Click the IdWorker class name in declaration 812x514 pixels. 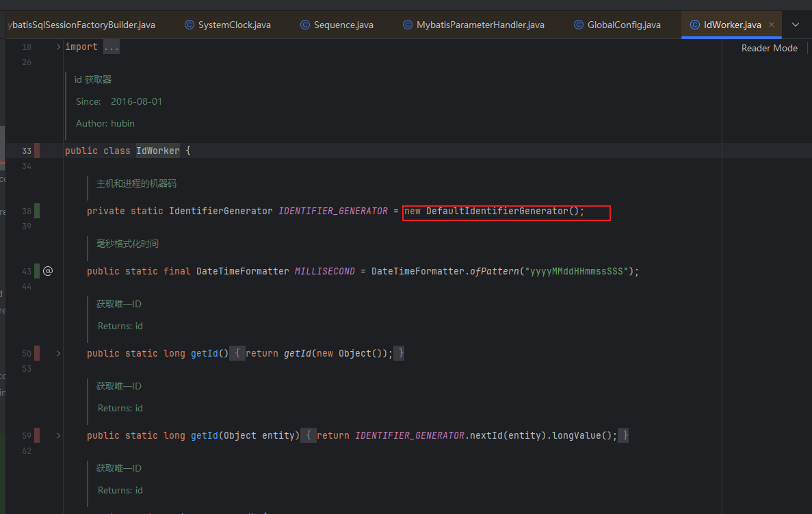157,151
